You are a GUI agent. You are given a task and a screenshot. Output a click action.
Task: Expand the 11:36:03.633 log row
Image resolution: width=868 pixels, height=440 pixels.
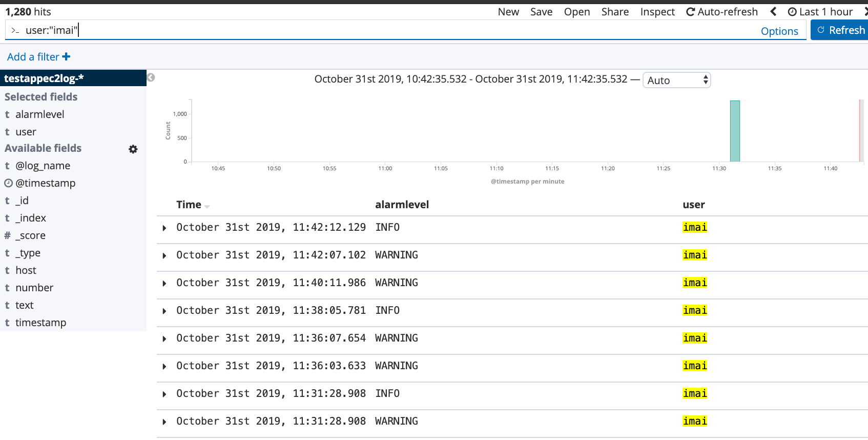pos(164,366)
